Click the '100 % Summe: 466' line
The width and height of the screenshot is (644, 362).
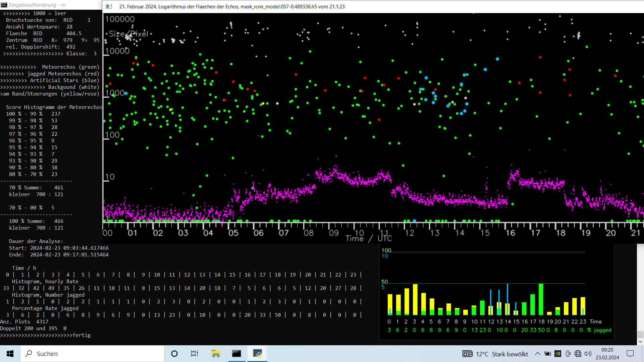pos(36,221)
